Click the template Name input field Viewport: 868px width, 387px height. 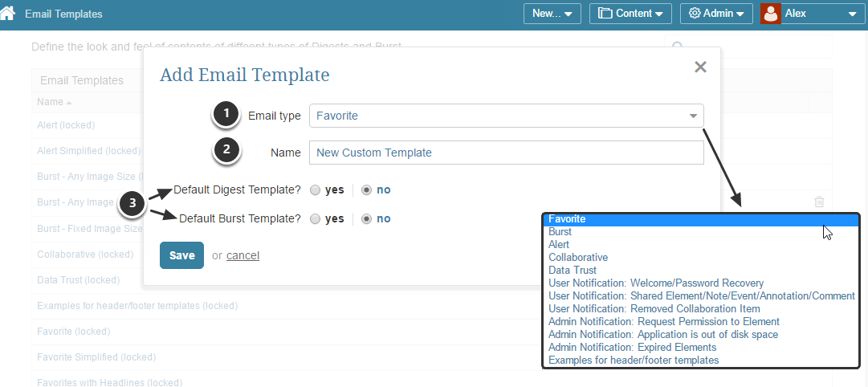tap(506, 153)
